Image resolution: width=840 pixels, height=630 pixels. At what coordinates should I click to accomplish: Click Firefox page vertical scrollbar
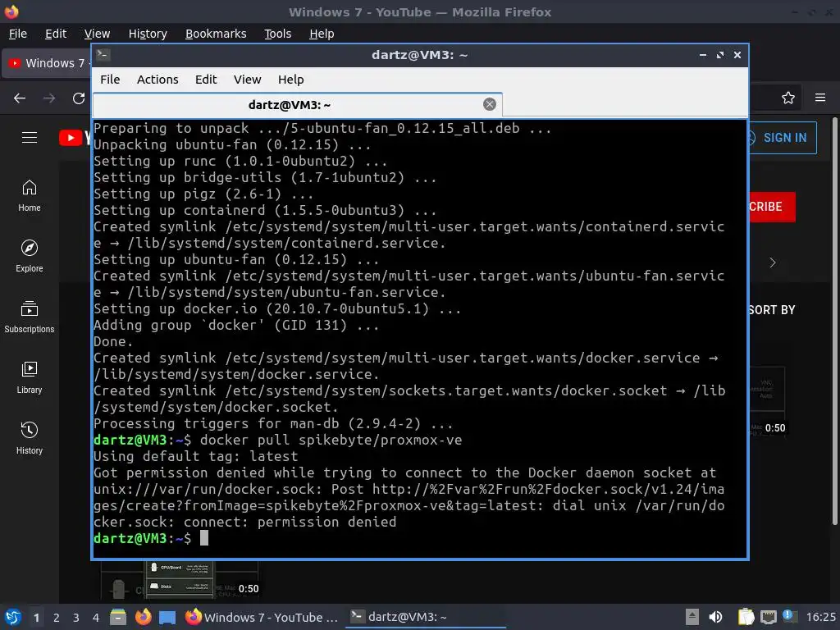point(834,322)
